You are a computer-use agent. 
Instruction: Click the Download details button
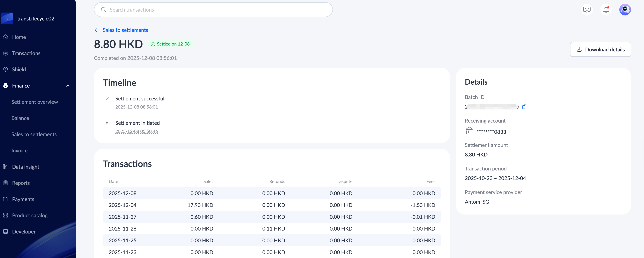(600, 50)
